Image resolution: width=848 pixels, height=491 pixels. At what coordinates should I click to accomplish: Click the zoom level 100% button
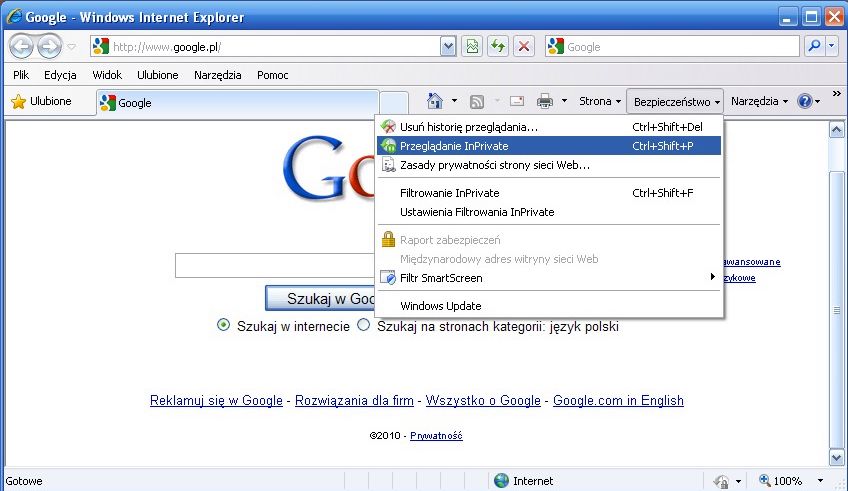pos(780,480)
